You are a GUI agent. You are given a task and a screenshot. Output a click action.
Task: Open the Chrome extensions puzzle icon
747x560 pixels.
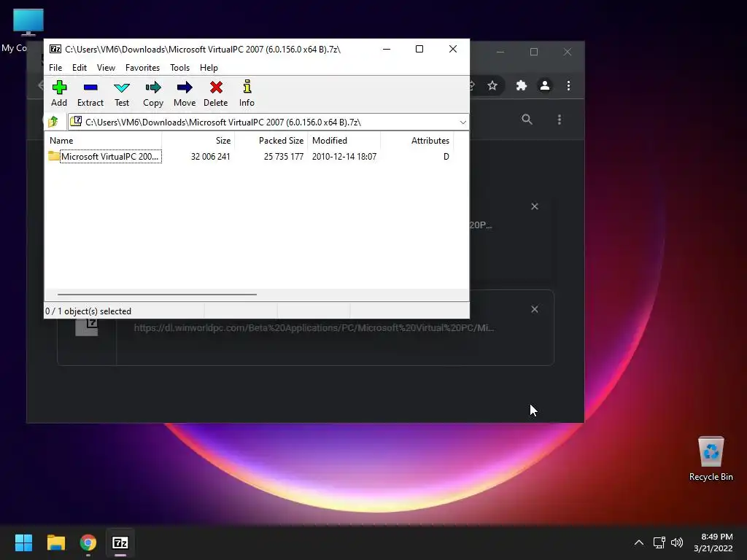click(x=521, y=86)
